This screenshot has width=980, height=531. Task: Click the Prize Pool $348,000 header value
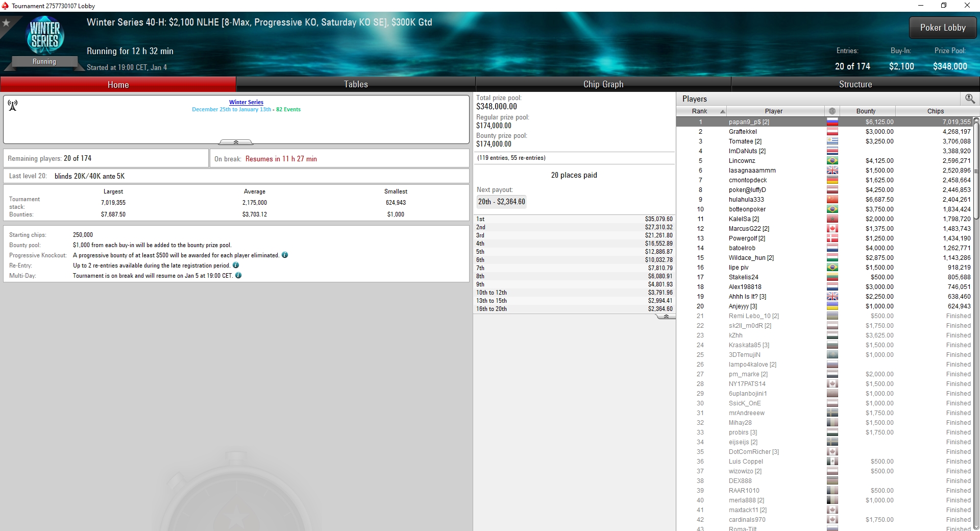coord(950,66)
